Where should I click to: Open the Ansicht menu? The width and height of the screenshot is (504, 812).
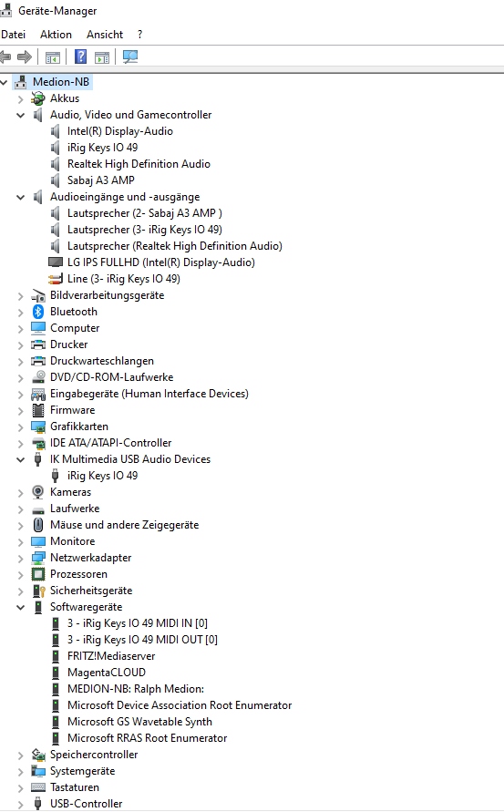pyautogui.click(x=105, y=35)
